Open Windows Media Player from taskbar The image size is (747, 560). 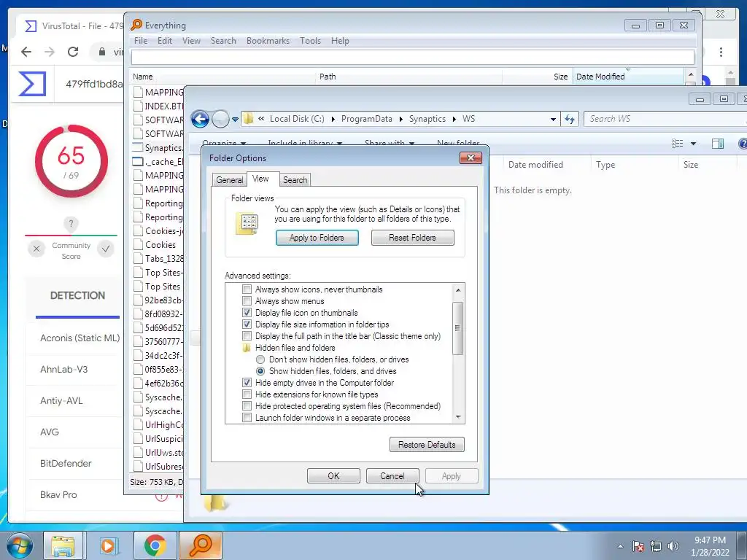coord(108,545)
